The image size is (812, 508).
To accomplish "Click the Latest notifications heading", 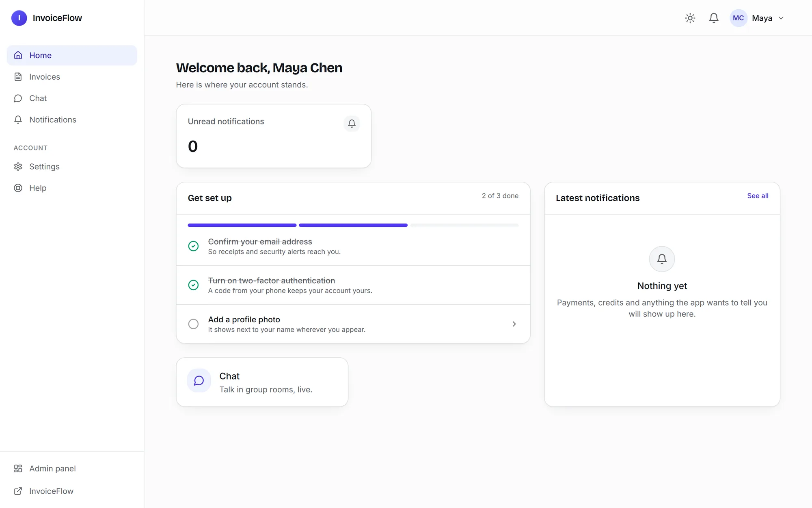I will [x=598, y=198].
